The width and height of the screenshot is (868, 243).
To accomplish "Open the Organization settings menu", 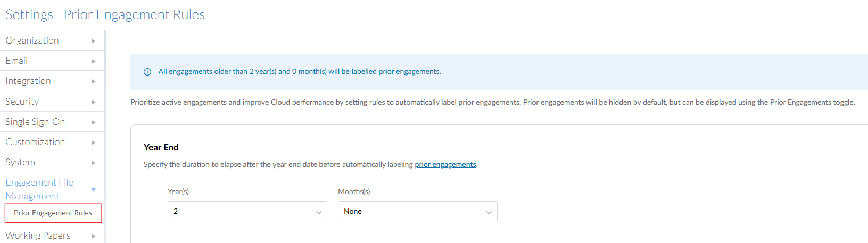I will pos(32,40).
